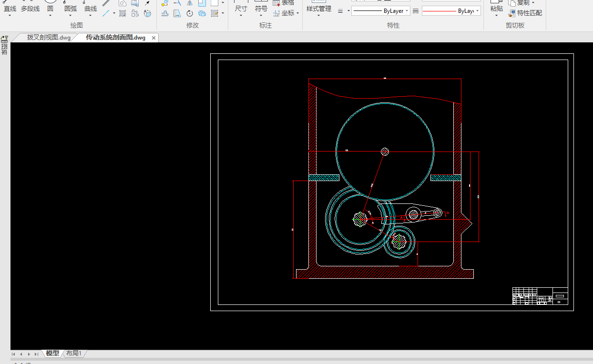Click the 特性匹配 match properties icon
This screenshot has width=593, height=364.
tap(512, 13)
